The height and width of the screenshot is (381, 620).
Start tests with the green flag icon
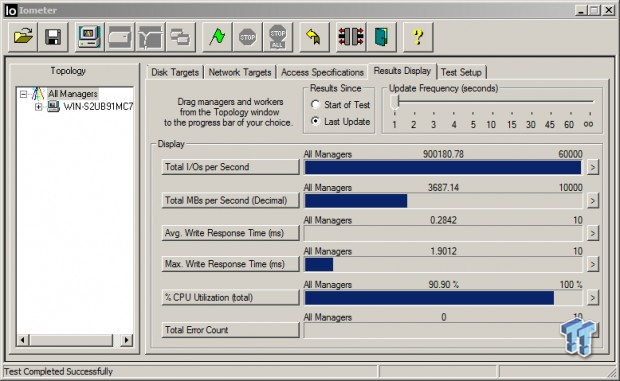(x=217, y=37)
